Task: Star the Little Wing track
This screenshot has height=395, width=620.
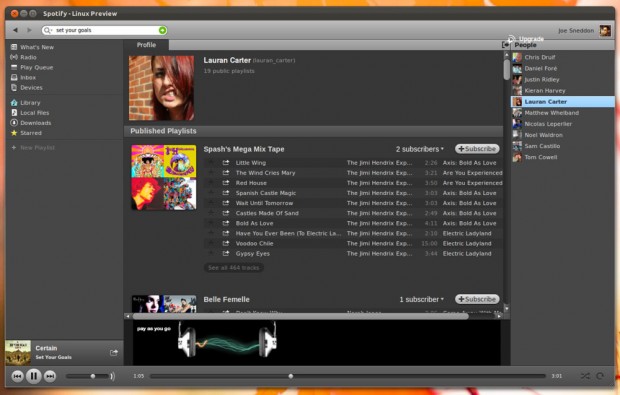Action: (x=211, y=163)
